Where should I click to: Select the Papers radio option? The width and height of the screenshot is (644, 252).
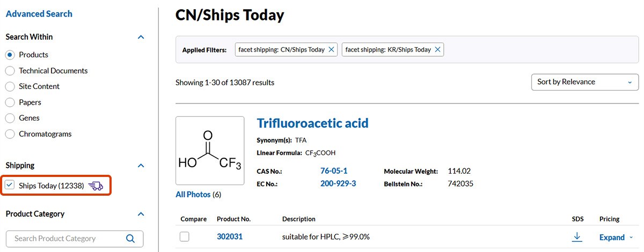click(10, 102)
